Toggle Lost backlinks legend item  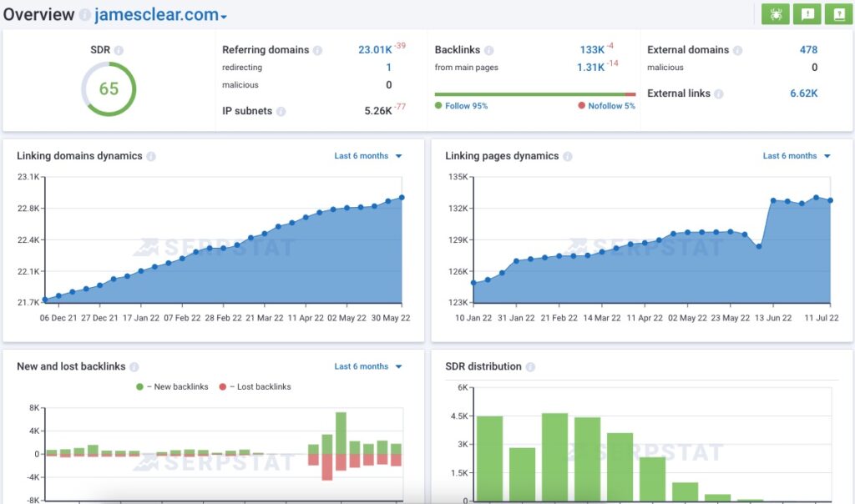tap(255, 387)
